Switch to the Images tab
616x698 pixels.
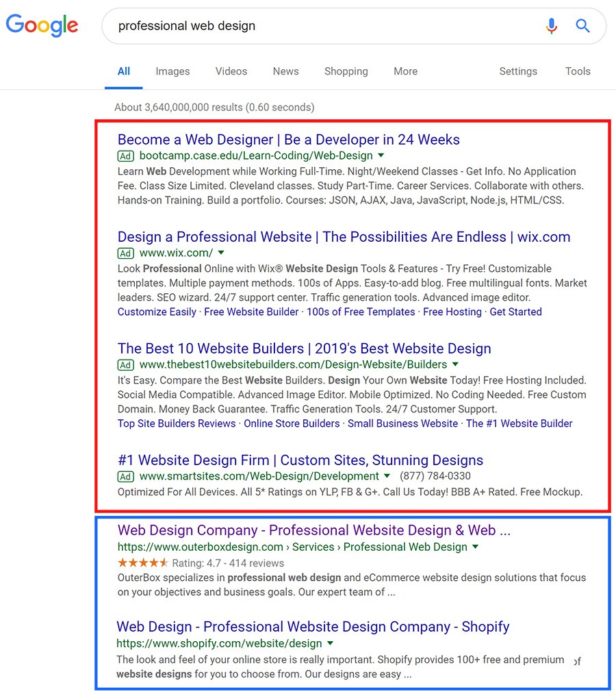click(x=172, y=71)
